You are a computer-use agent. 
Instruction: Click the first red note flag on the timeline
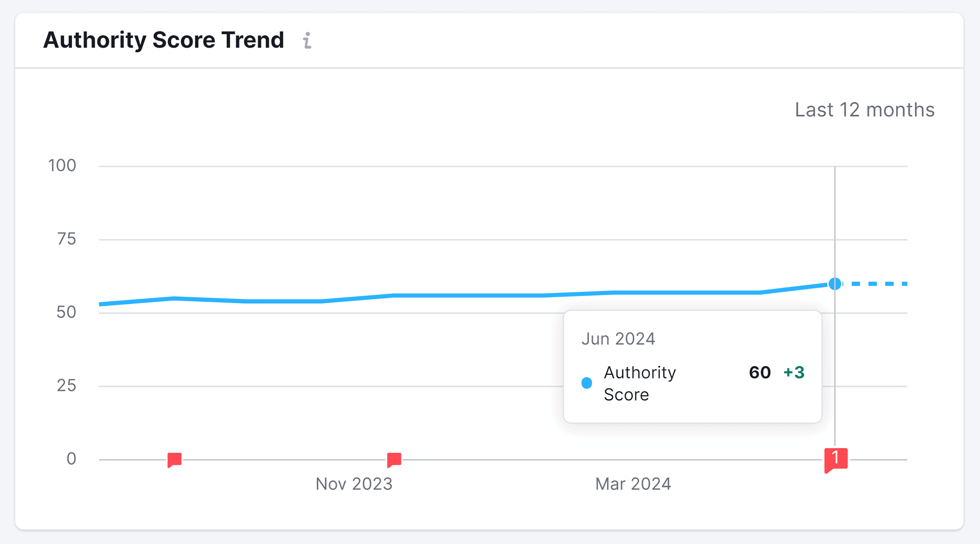click(x=174, y=459)
